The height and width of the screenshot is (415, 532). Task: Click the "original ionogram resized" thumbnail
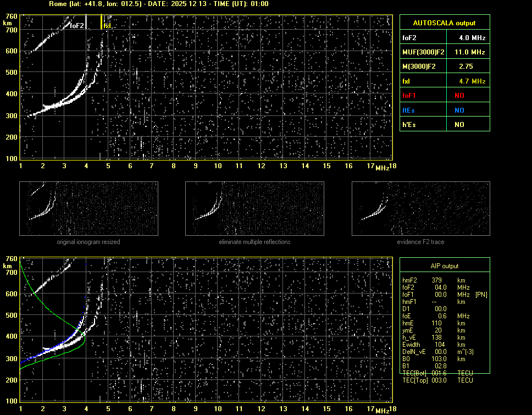pos(88,209)
